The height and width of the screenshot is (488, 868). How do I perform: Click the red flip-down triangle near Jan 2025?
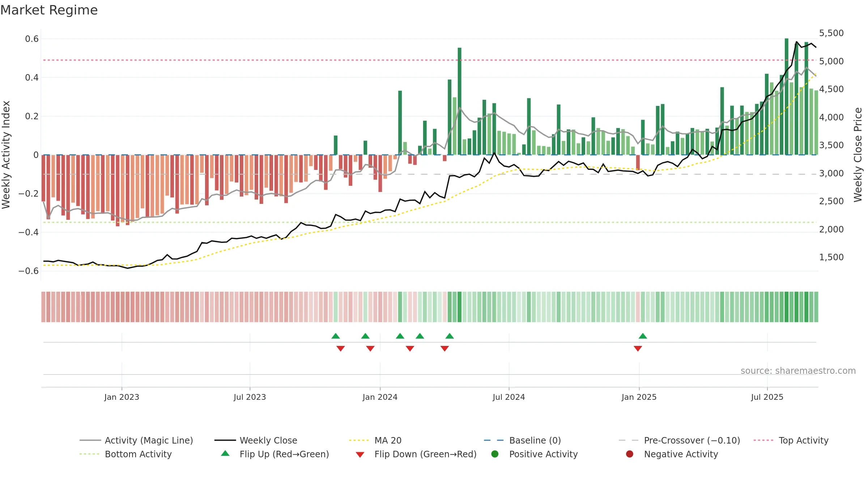(x=638, y=348)
